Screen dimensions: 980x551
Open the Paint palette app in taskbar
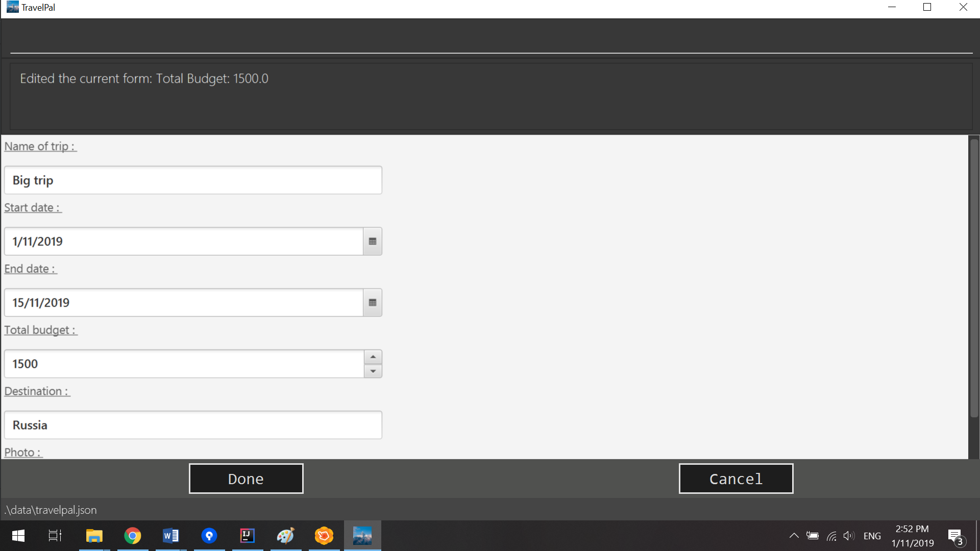click(x=286, y=536)
